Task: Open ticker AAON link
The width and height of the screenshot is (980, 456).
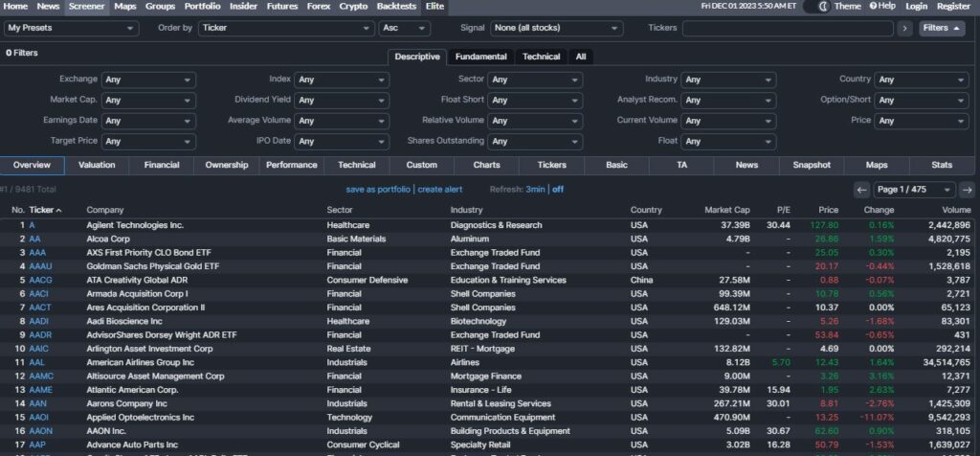Action: coord(40,432)
